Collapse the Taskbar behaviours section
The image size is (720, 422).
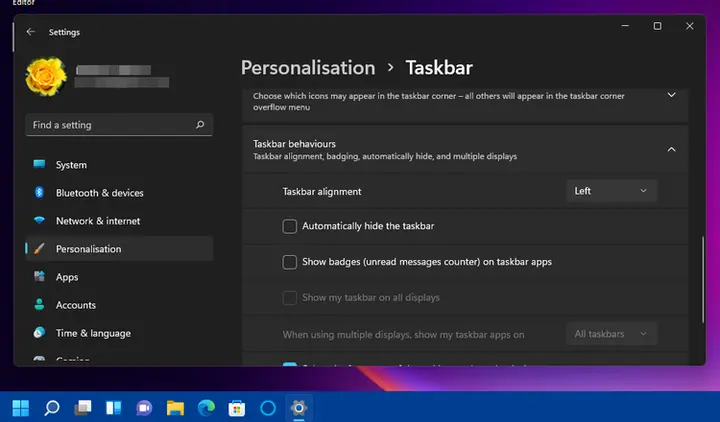tap(671, 149)
